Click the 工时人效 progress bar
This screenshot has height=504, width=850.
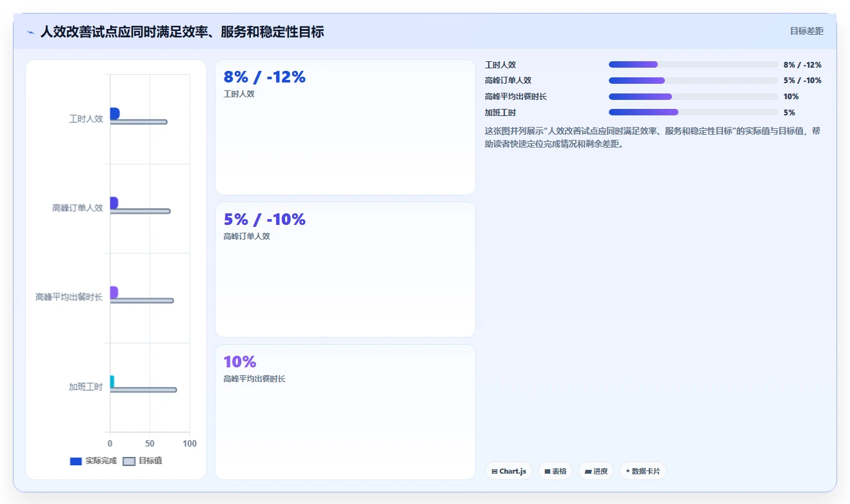point(693,64)
